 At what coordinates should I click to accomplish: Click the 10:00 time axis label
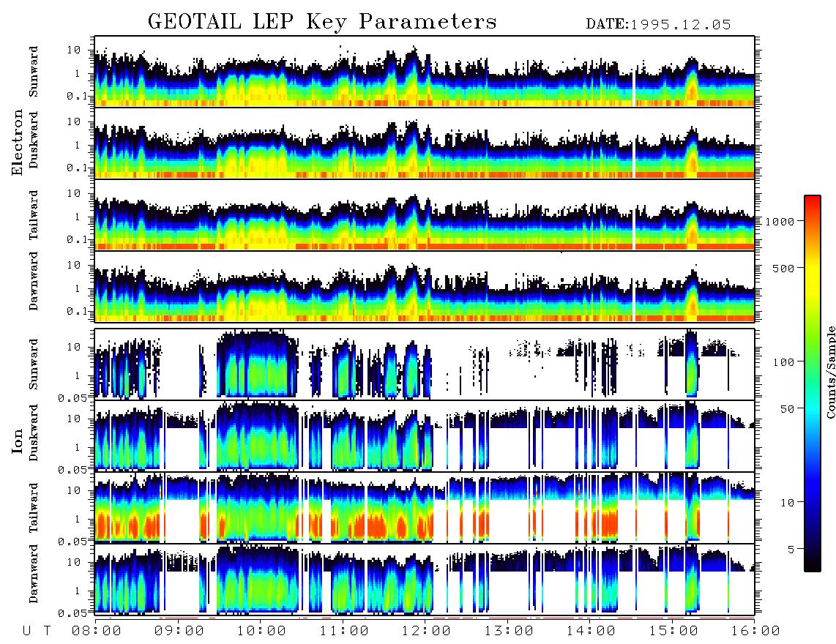pos(261,631)
